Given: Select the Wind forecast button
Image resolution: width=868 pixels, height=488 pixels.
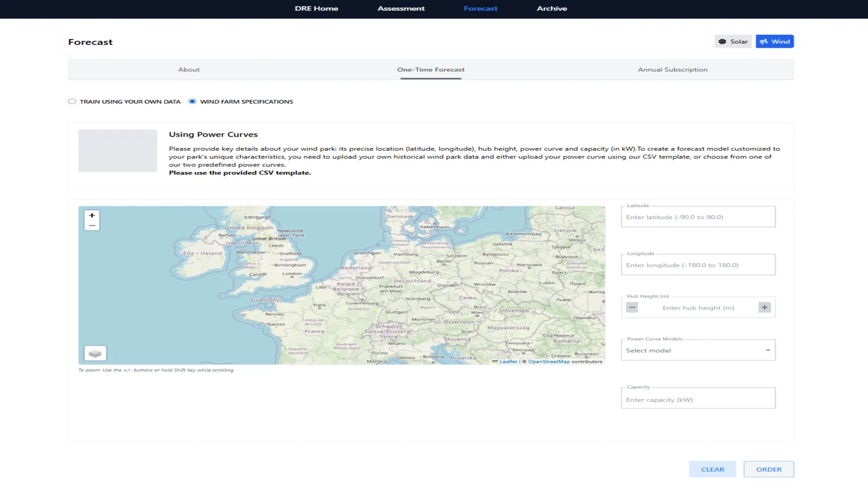Looking at the screenshot, I should pos(775,42).
